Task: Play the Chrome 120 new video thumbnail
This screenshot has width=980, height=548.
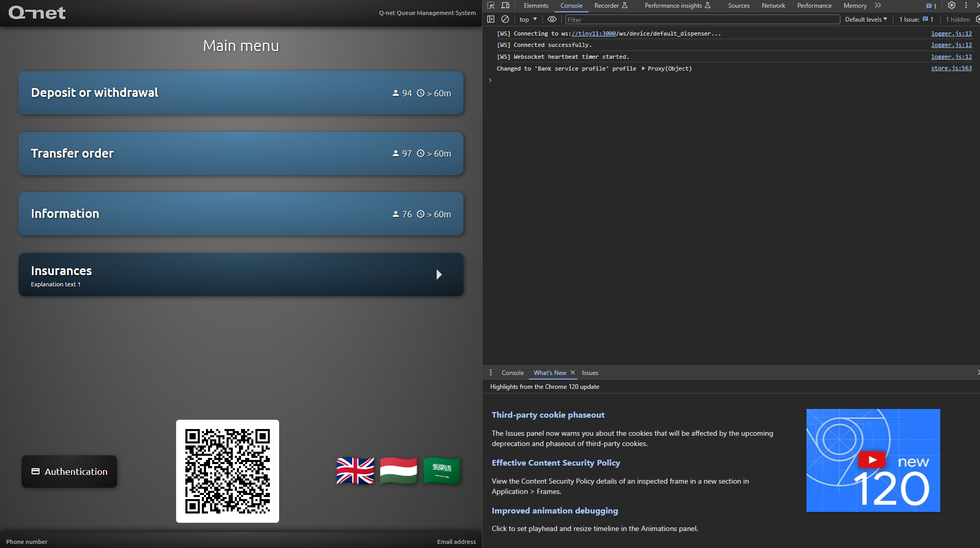Action: click(873, 460)
